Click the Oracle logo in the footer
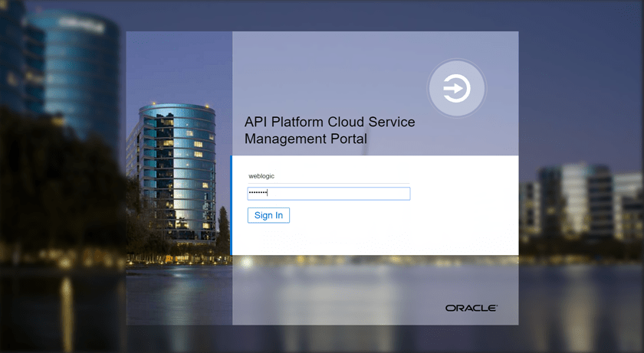Viewport: 644px width, 353px height. (x=471, y=308)
